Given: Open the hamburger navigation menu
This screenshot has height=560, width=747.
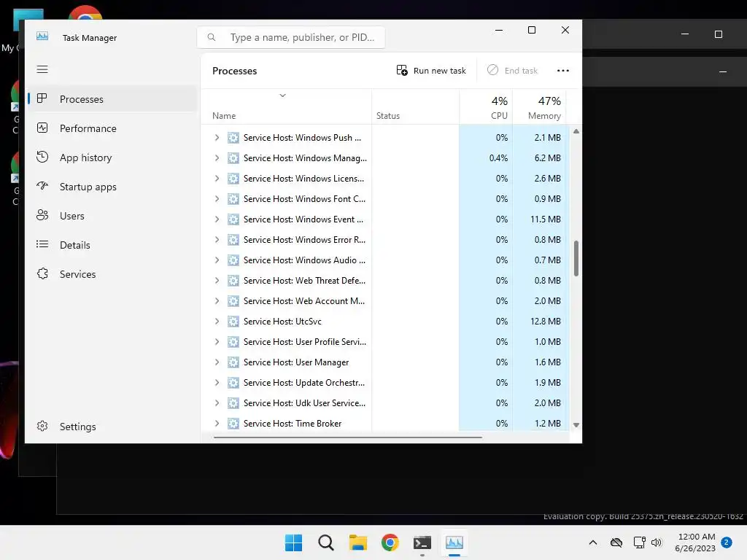Looking at the screenshot, I should [x=42, y=69].
